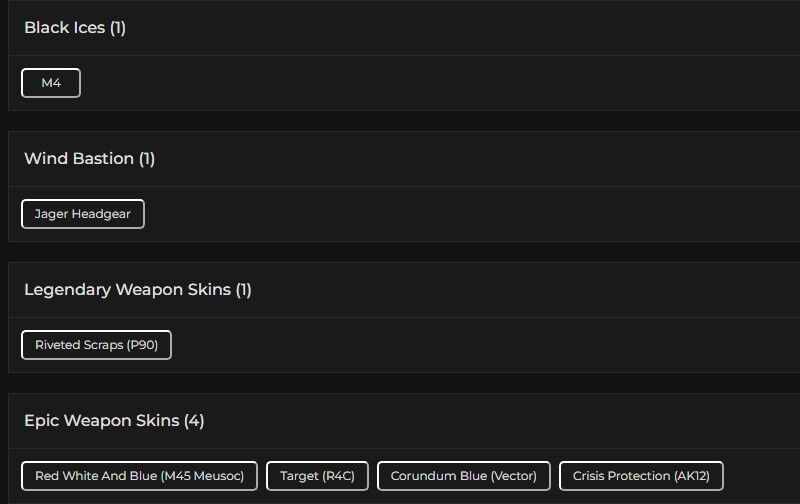
Task: Choose the Riveted Scraps (P90) tag
Action: [96, 345]
